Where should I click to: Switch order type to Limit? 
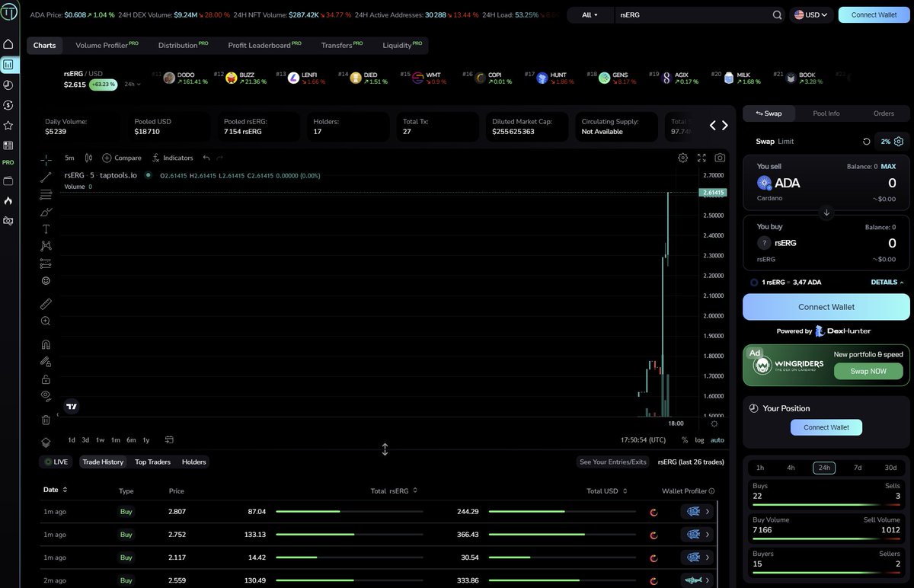coord(785,142)
